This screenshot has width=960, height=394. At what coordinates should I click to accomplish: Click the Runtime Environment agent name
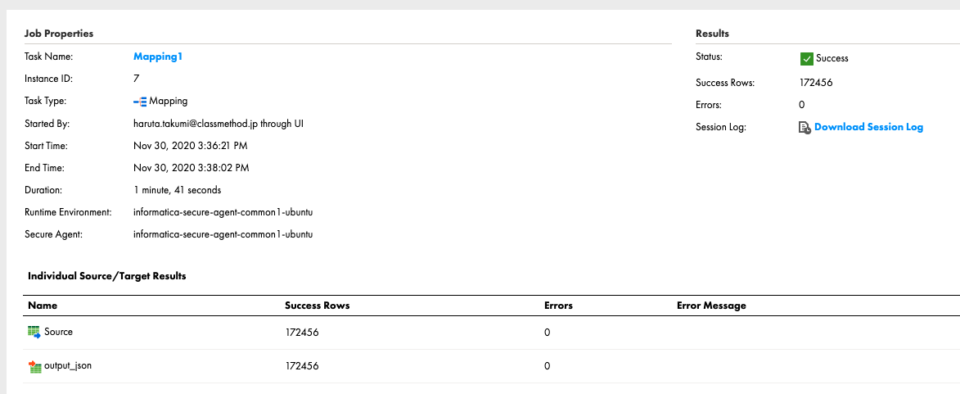tap(223, 212)
